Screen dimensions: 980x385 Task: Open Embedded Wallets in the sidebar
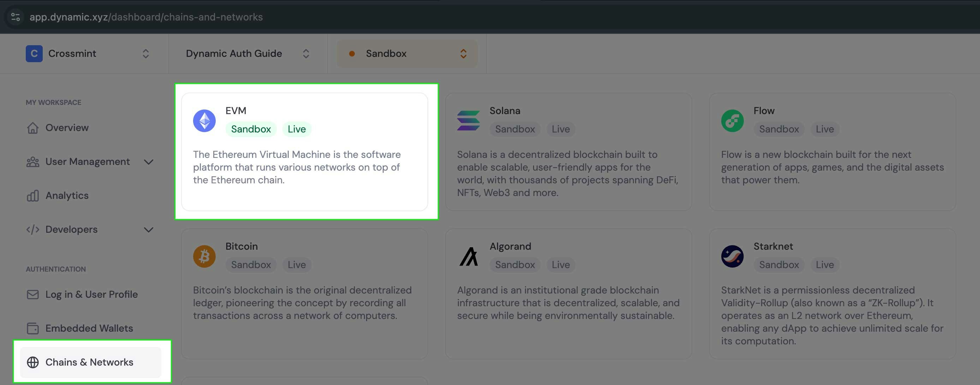coord(89,328)
